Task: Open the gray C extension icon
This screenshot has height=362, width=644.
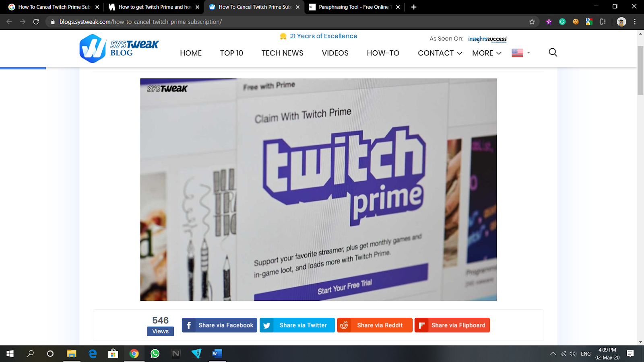Action: [x=603, y=22]
